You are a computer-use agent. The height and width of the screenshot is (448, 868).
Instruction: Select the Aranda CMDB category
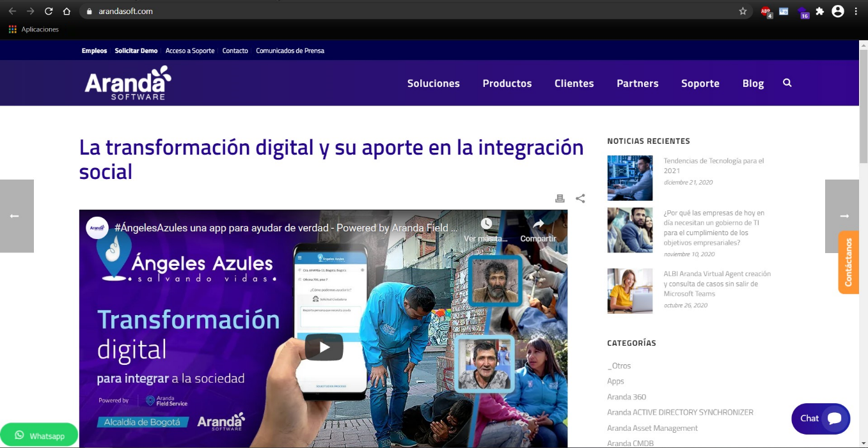click(x=630, y=444)
